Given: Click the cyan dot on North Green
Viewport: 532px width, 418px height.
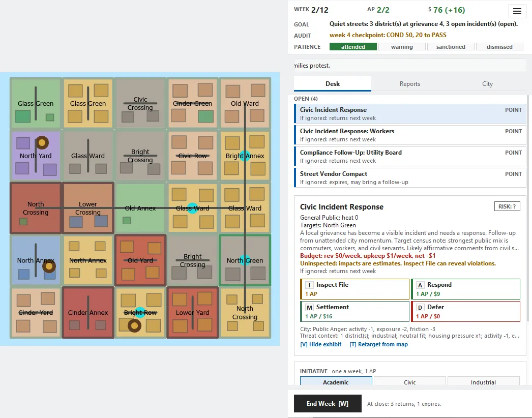Looking at the screenshot, I should click(245, 260).
